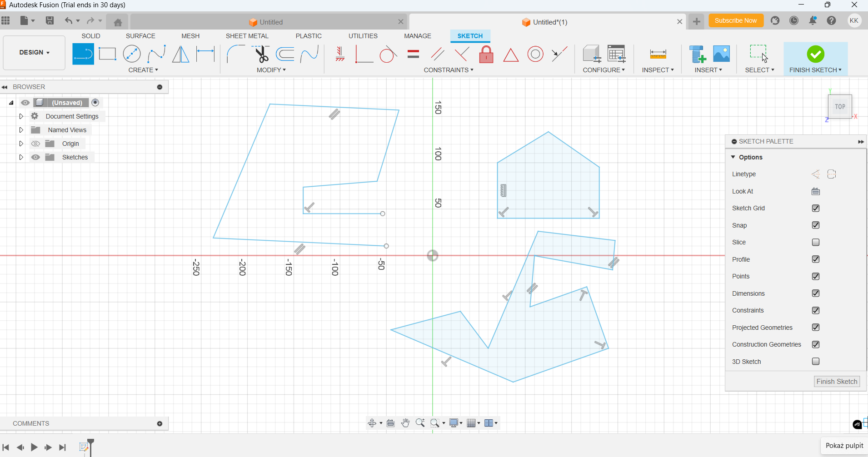868x457 pixels.
Task: Apply the Concentric constraint
Action: pos(535,54)
